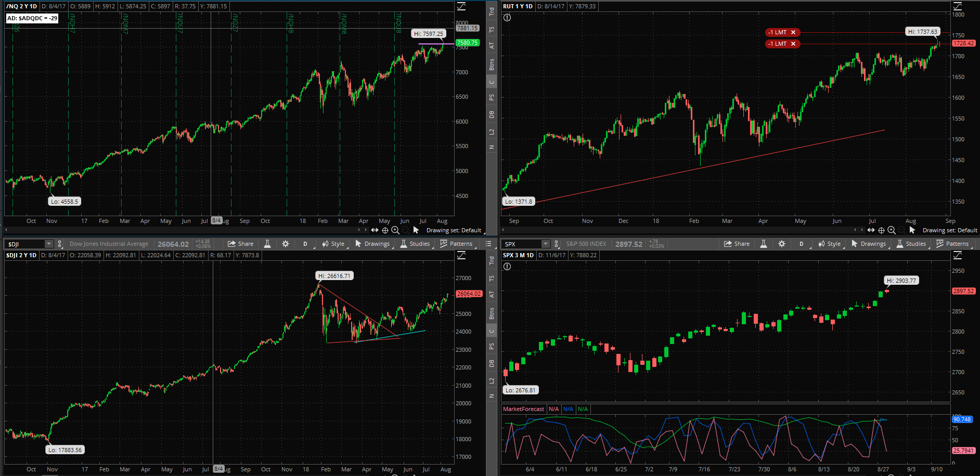This screenshot has height=476, width=980.
Task: Click the crosshair pan icon under RUT chart
Action: click(x=881, y=230)
